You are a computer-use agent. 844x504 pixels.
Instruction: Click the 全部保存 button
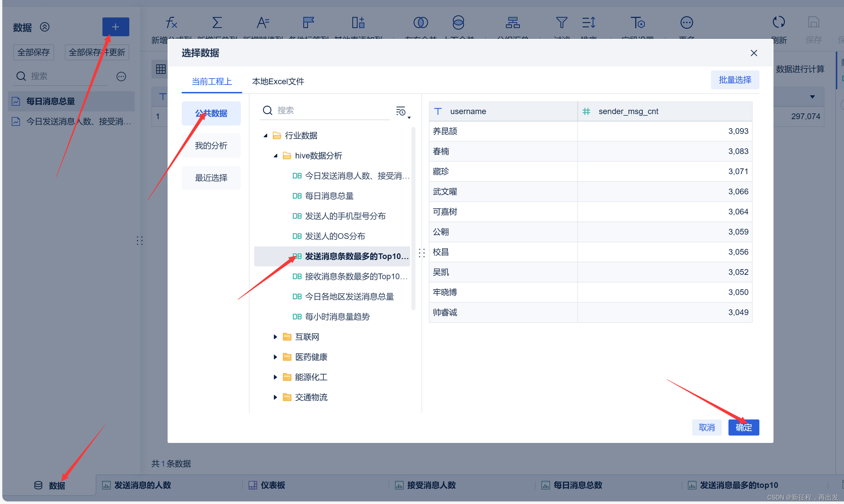click(34, 52)
